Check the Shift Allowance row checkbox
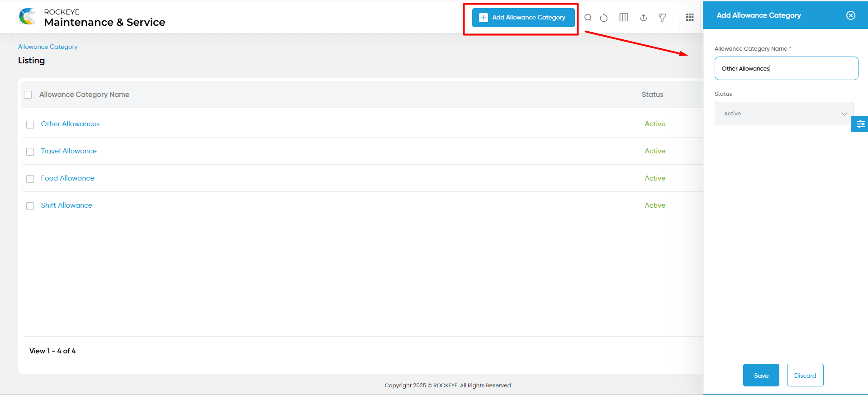Viewport: 868px width, 395px height. click(30, 206)
